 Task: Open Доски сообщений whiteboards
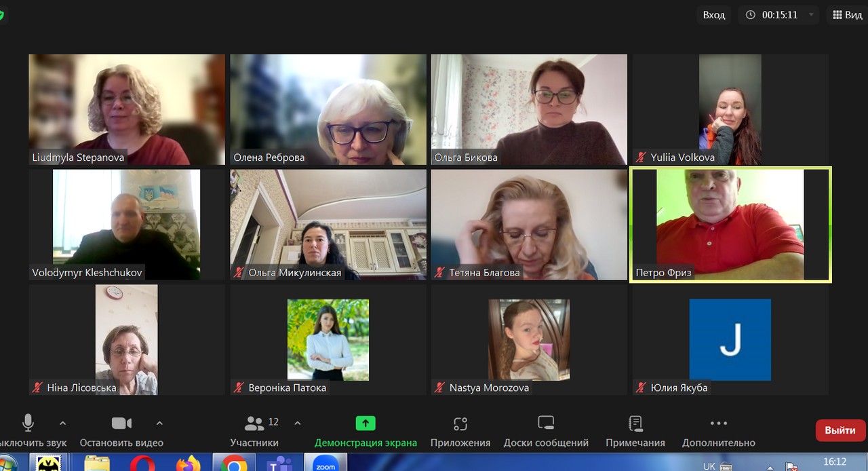point(546,430)
